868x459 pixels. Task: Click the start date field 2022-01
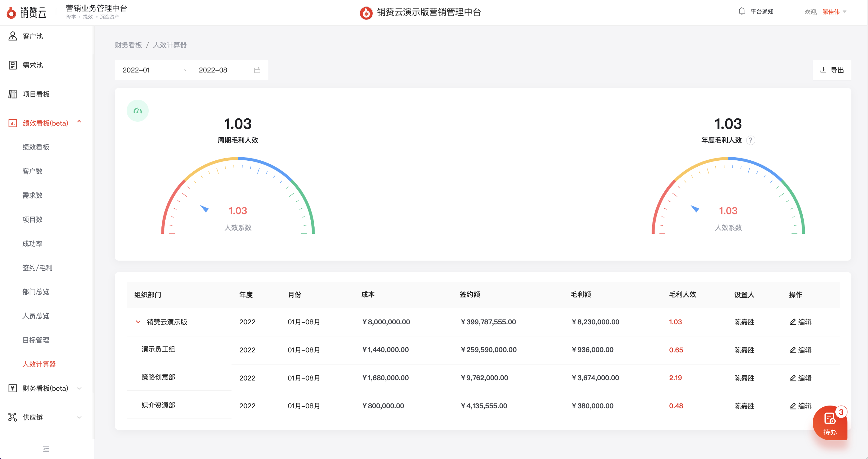click(x=136, y=70)
